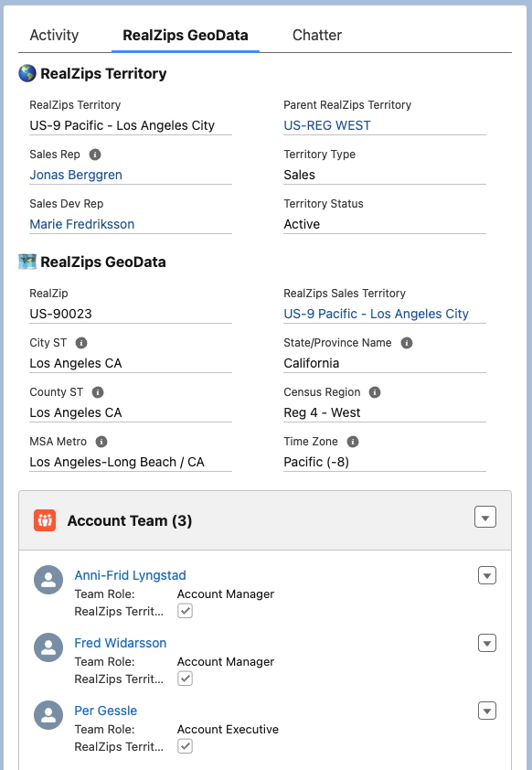Open row actions dropdown for Anni-Frid Lyngstad
Viewport: 532px width, 770px height.
tap(487, 575)
